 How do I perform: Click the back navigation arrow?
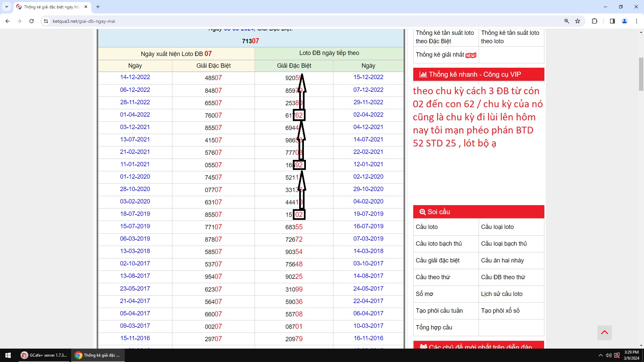click(x=7, y=21)
